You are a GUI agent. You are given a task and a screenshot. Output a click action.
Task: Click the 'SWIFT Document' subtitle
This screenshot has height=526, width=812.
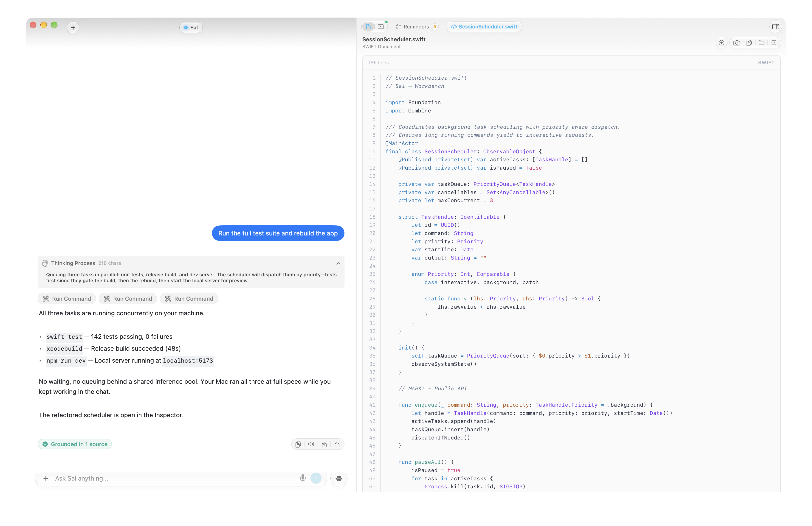click(381, 47)
